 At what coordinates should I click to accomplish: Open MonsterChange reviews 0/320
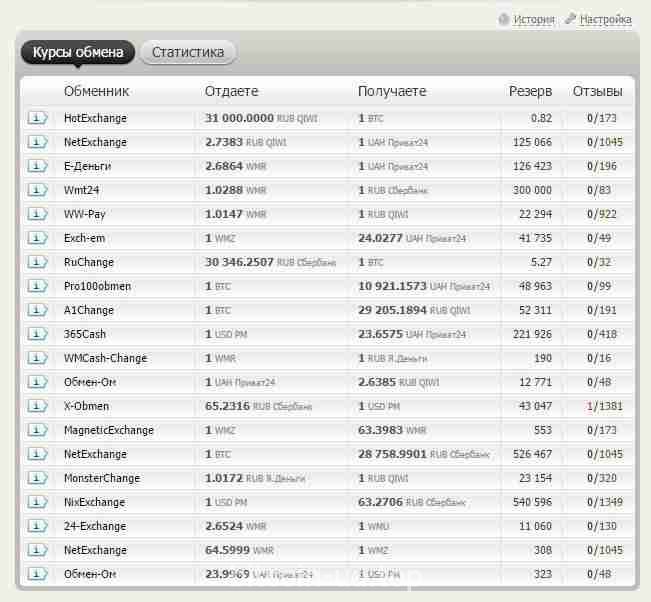point(602,478)
